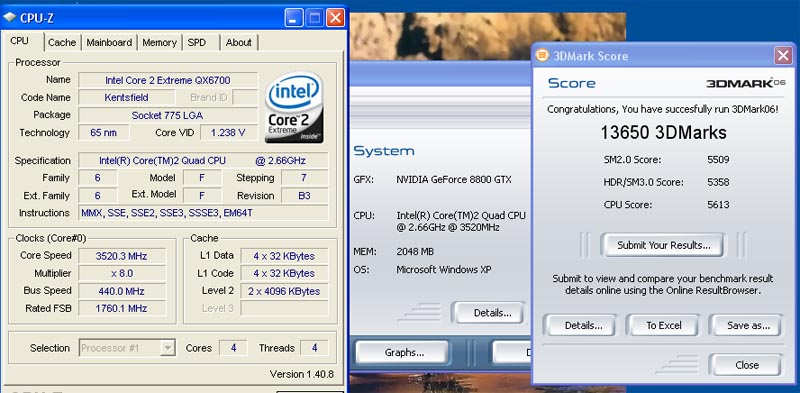The width and height of the screenshot is (800, 393).
Task: Click the Stepping value 7
Action: click(305, 178)
